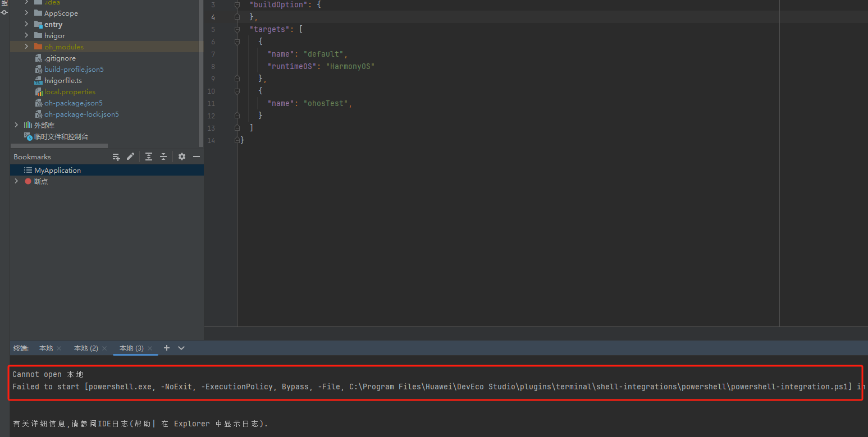Click the hvigorfile.ts TypeScript file icon
Image resolution: width=868 pixels, height=437 pixels.
(x=38, y=81)
